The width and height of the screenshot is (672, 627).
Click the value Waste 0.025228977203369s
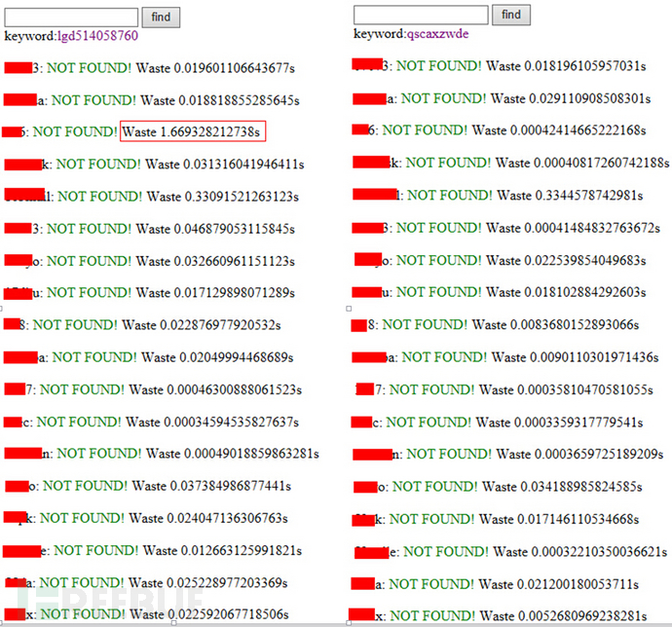pyautogui.click(x=207, y=583)
